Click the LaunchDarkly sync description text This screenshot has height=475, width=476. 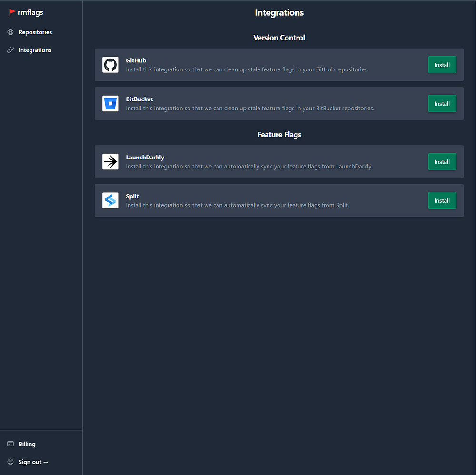pyautogui.click(x=249, y=166)
